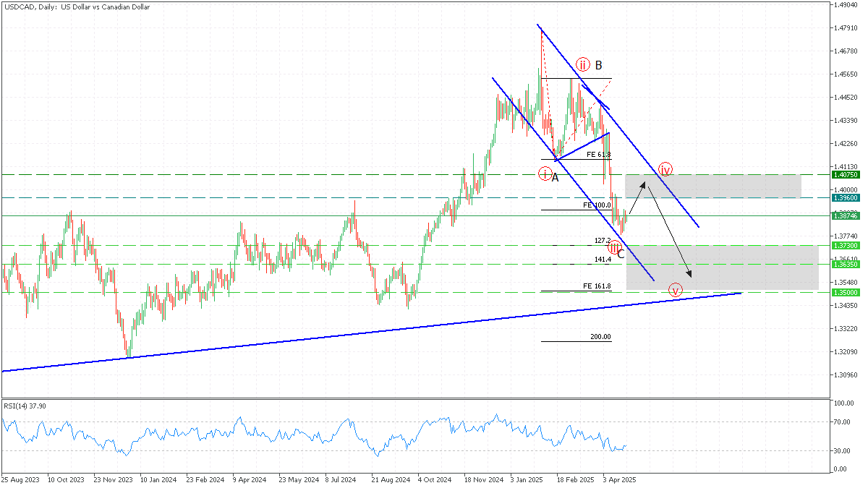Click the 1.37300 price level tag
This screenshot has width=868, height=488.
[845, 246]
